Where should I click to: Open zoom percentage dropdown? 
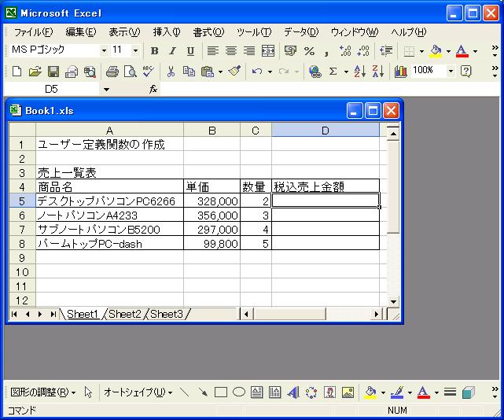click(451, 71)
